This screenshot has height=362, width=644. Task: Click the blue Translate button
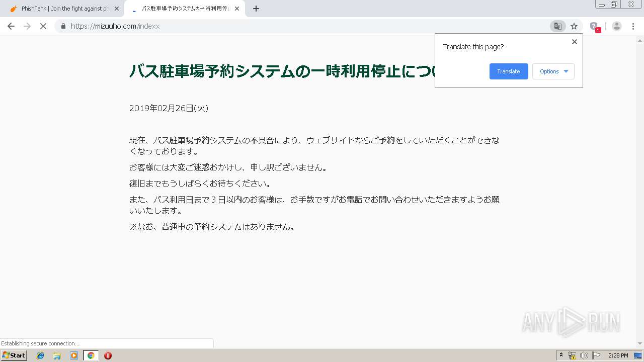(x=509, y=71)
